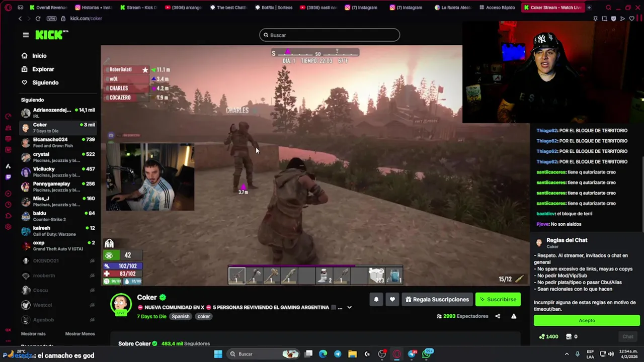Open Viciluckу channel in sidebar
Image resolution: width=644 pixels, height=362 pixels.
pyautogui.click(x=58, y=171)
